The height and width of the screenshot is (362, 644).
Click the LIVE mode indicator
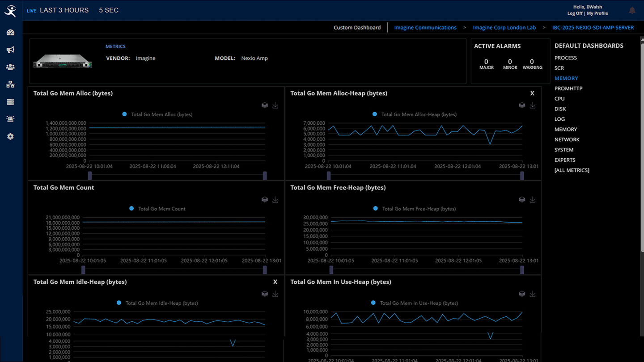[31, 11]
